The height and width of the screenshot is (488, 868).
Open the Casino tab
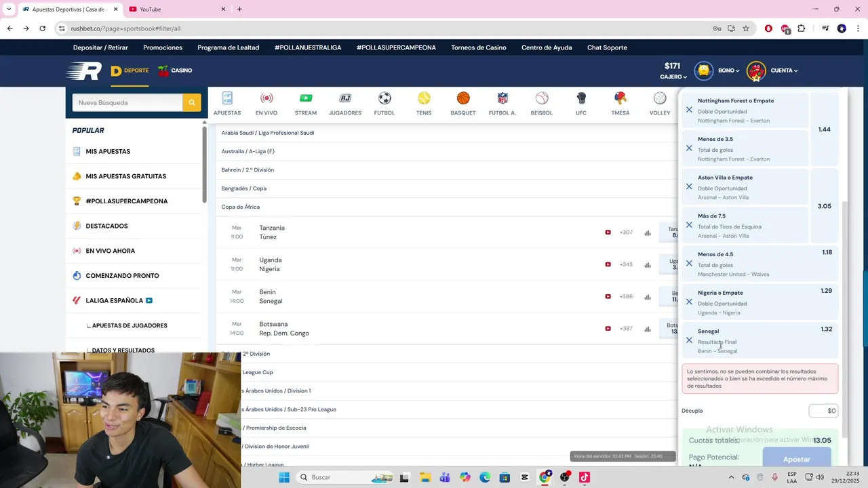175,70
